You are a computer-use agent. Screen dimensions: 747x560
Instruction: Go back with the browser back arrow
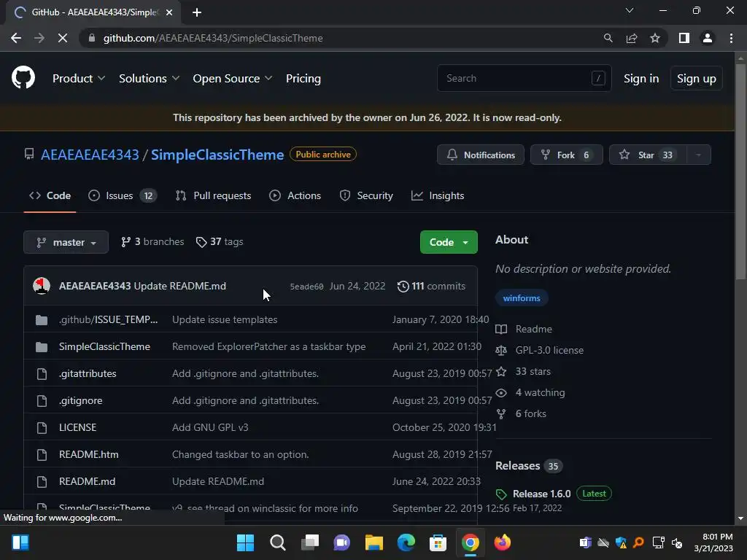16,38
